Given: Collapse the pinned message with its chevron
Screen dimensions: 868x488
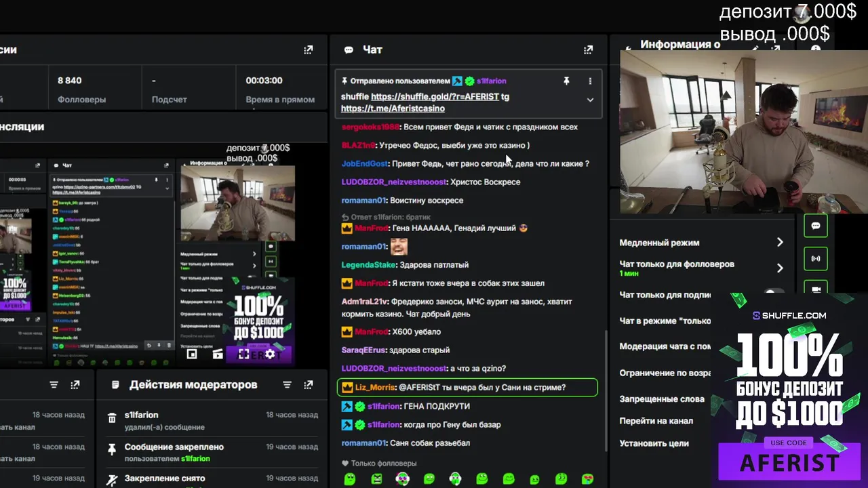Looking at the screenshot, I should pos(590,100).
